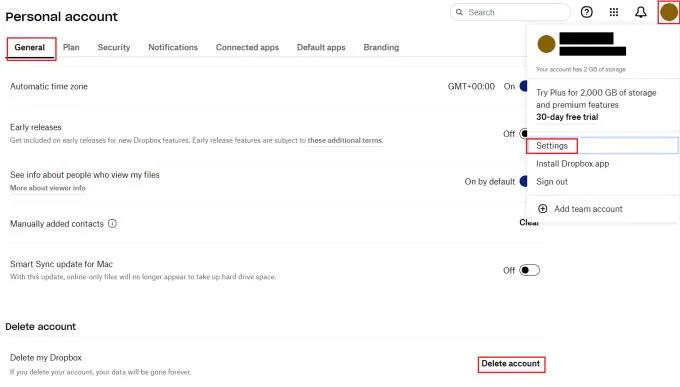680x387 pixels.
Task: Click the 'Delete account' section heading
Action: point(40,326)
